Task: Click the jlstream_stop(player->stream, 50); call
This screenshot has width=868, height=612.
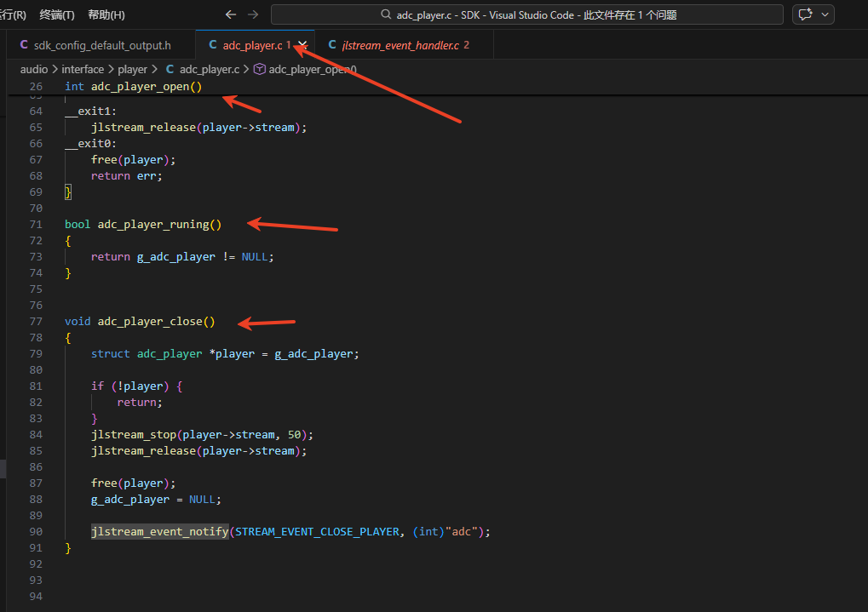Action: (x=203, y=434)
